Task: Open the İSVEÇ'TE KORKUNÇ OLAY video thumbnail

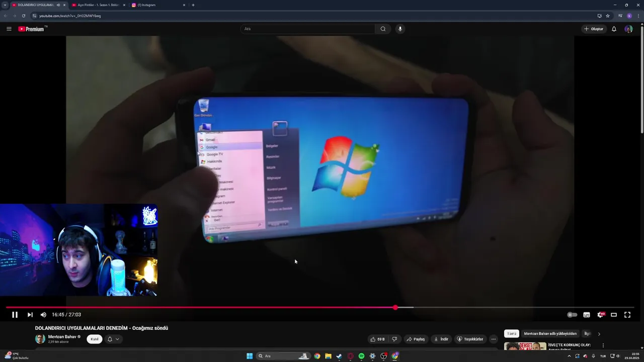Action: tap(525, 346)
